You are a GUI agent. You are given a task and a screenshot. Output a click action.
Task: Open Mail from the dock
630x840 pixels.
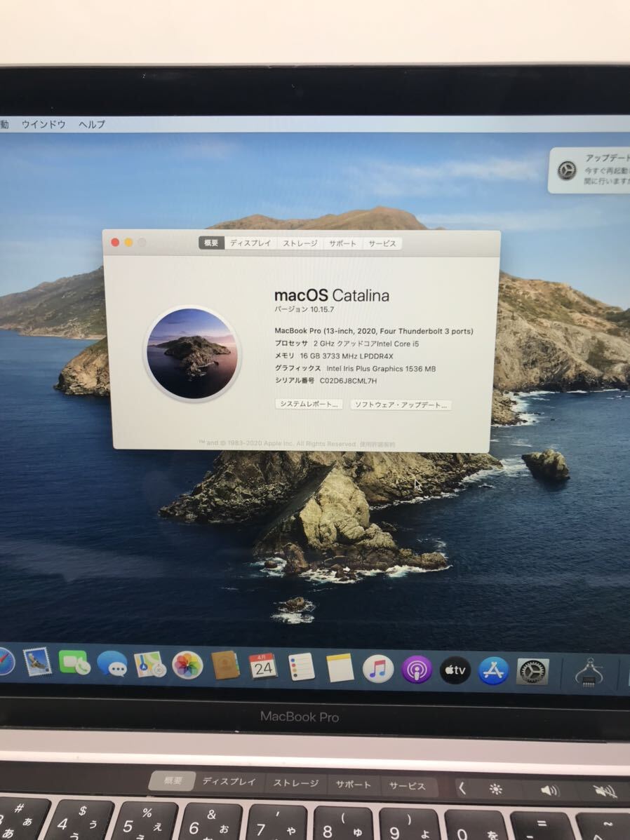[37, 662]
